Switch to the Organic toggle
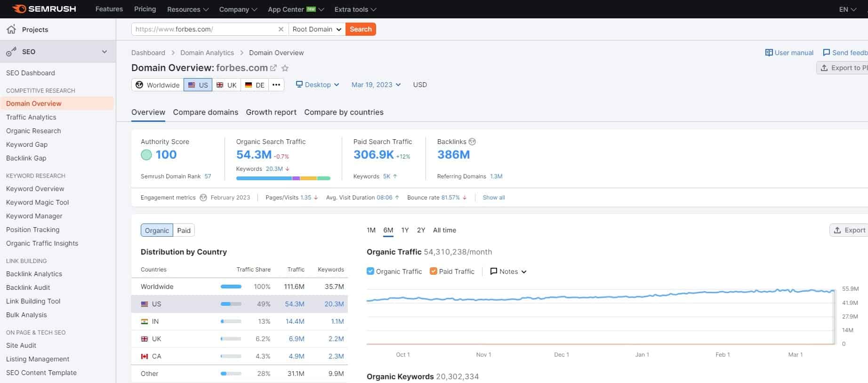This screenshot has width=868, height=383. tap(157, 230)
